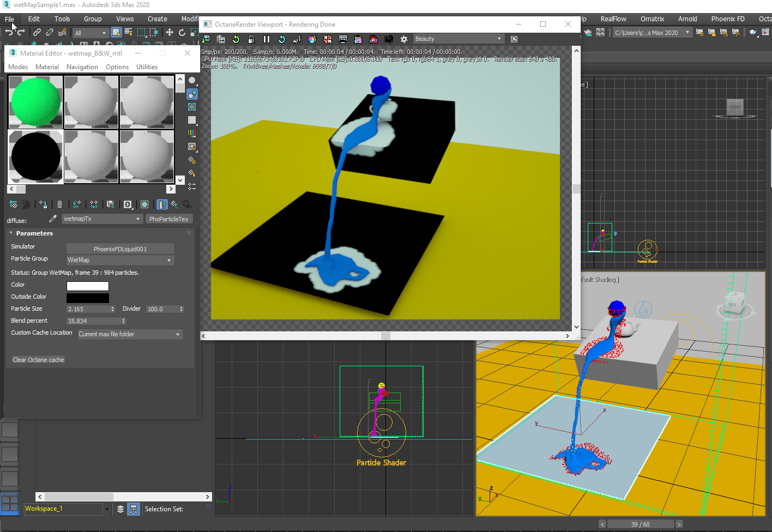Open the Tools menu
The image size is (772, 532).
(62, 19)
